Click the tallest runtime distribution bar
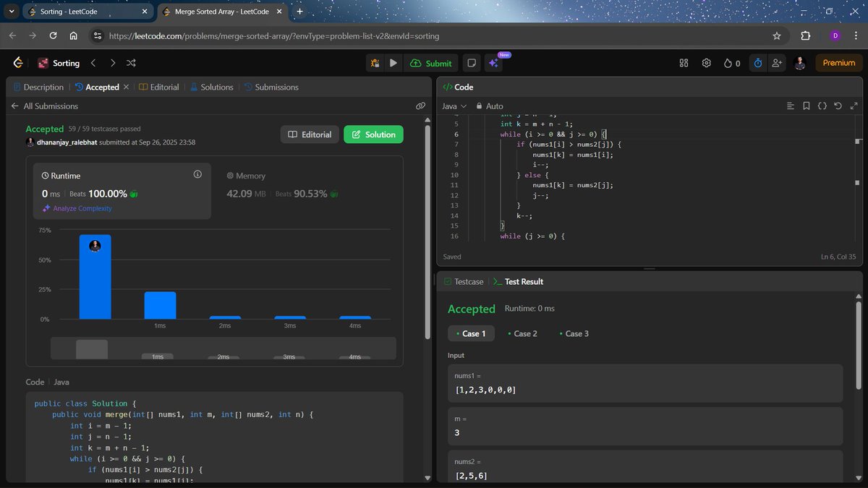 point(95,277)
